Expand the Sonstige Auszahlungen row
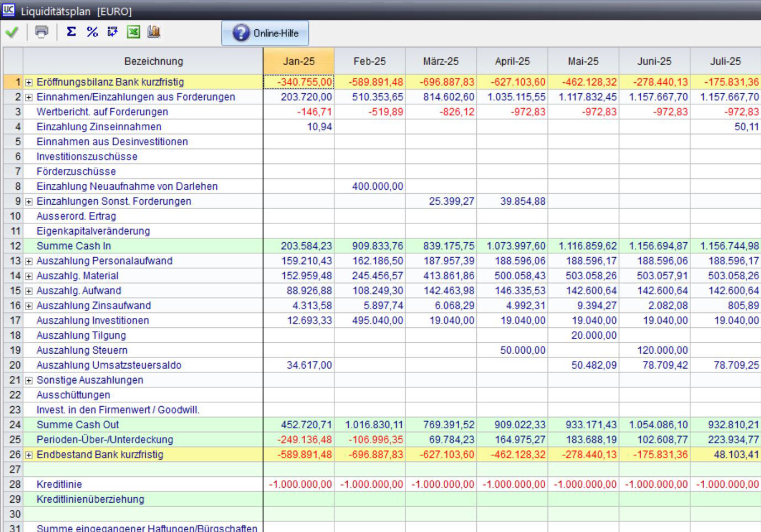Viewport: 761px width, 532px height. (x=29, y=380)
